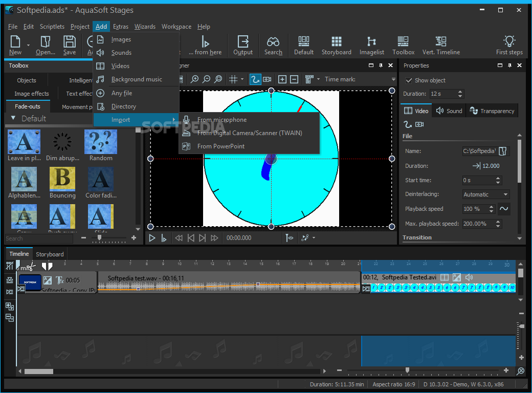Start playback in the layout designer

tap(152, 238)
